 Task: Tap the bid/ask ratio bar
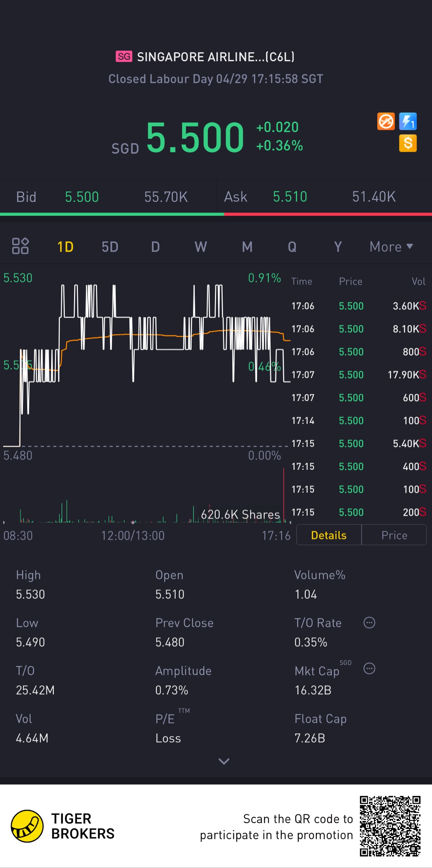coord(216,214)
